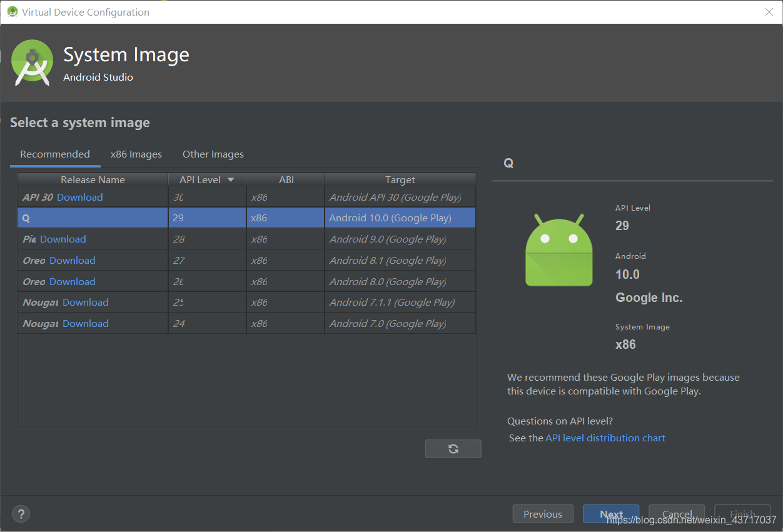Click the ABI column header
Viewport: 783px width, 532px height.
(x=286, y=179)
